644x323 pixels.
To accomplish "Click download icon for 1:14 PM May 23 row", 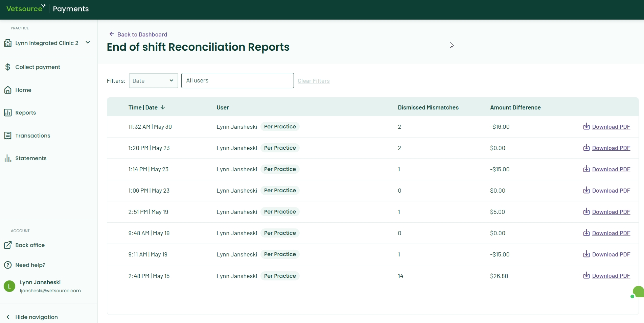I will click(586, 169).
